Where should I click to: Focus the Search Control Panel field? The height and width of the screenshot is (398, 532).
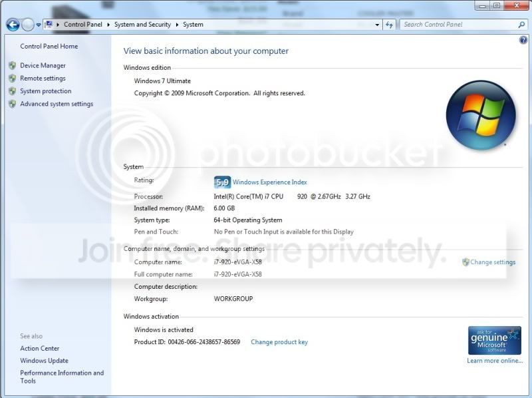click(460, 25)
